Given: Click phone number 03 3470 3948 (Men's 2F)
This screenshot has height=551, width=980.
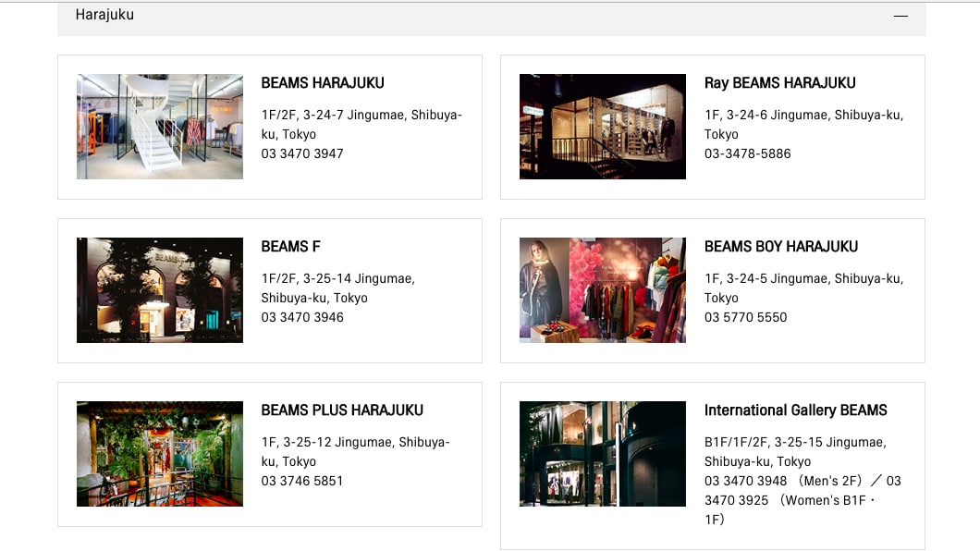Looking at the screenshot, I should (783, 481).
